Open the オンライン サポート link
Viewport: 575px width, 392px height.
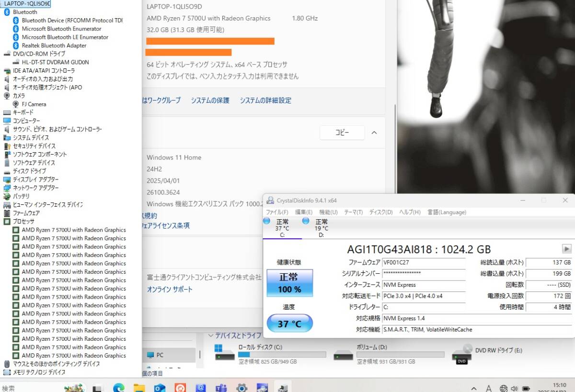coord(170,290)
